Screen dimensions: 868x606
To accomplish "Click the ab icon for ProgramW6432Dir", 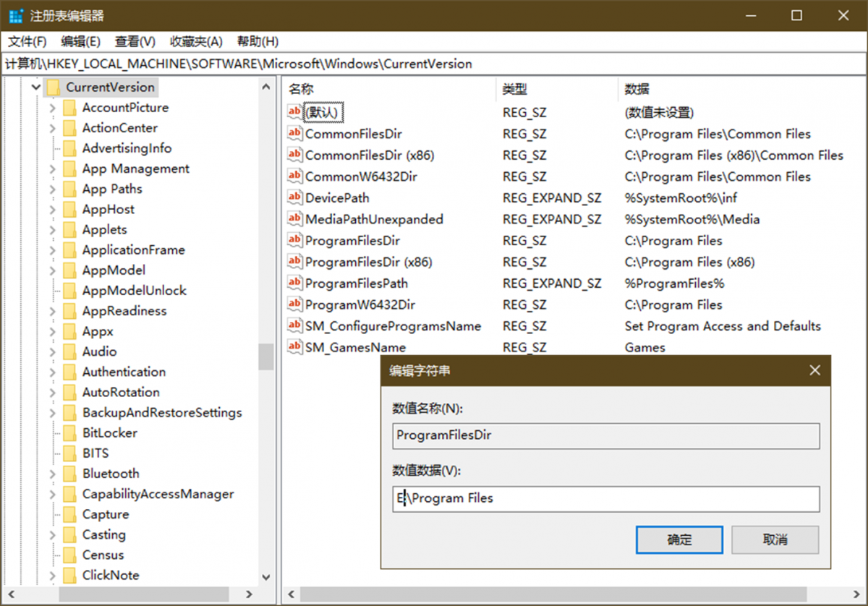I will (294, 304).
